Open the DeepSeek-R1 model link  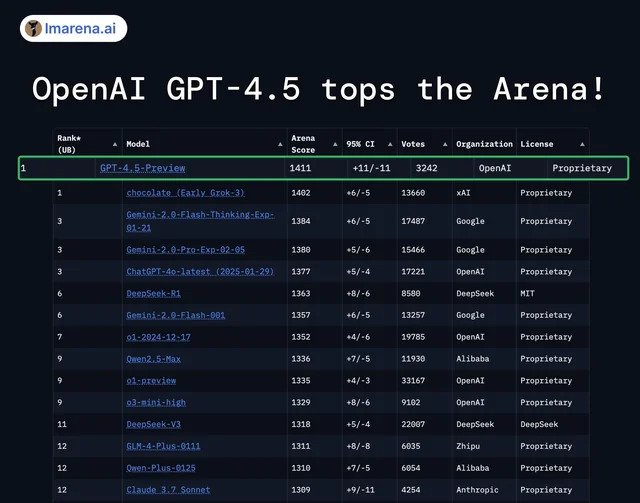point(154,293)
